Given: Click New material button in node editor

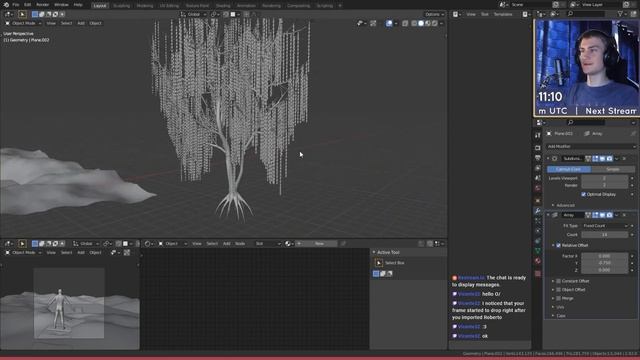Looking at the screenshot, I should tap(320, 244).
